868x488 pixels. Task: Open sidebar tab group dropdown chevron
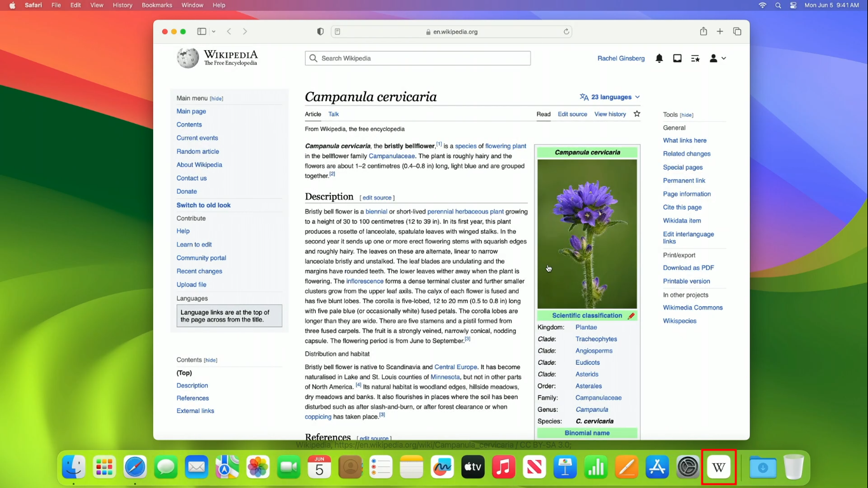click(x=214, y=31)
